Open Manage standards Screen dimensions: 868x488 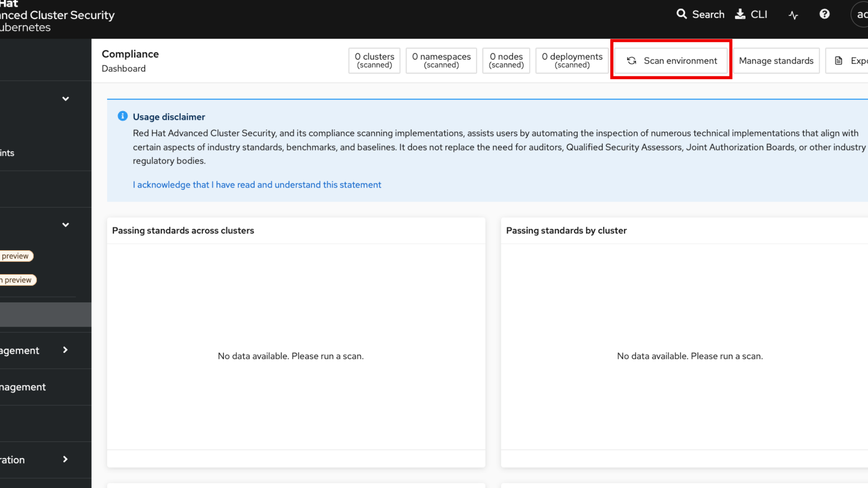pos(776,61)
